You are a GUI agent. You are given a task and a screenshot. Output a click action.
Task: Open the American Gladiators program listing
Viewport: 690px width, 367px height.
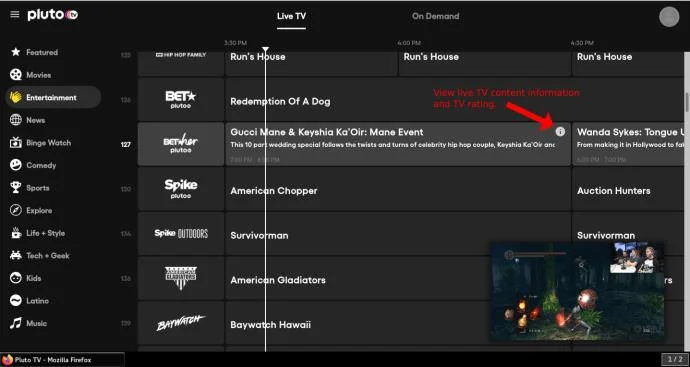[398, 278]
